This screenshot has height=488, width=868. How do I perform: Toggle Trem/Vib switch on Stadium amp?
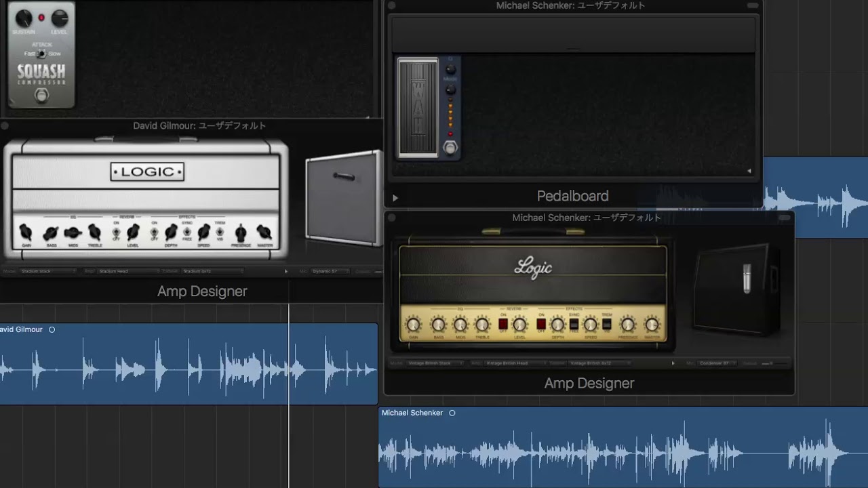[x=219, y=233]
